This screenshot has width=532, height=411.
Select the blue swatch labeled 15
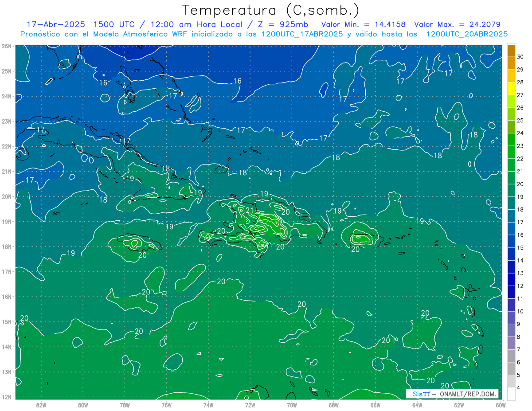(x=511, y=241)
